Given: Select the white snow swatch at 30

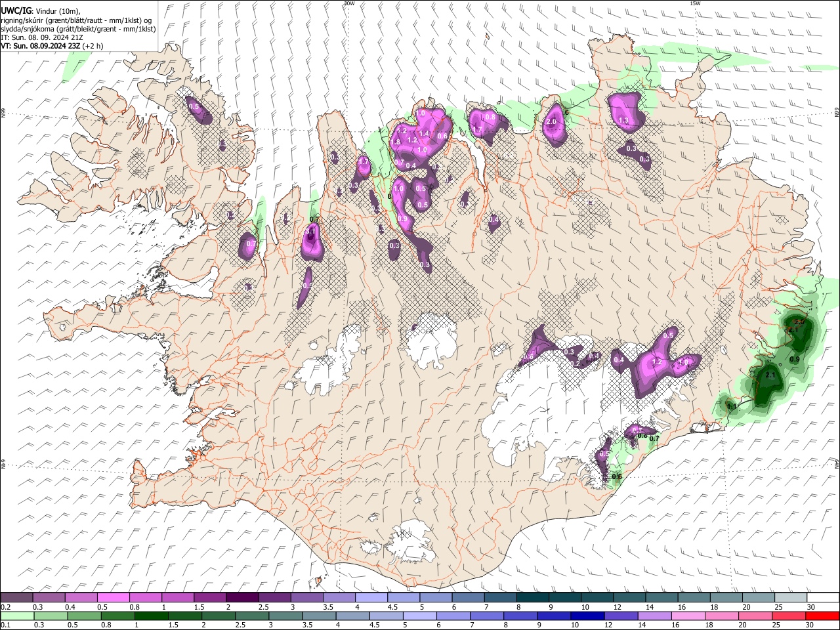Looking at the screenshot, I should tap(823, 598).
